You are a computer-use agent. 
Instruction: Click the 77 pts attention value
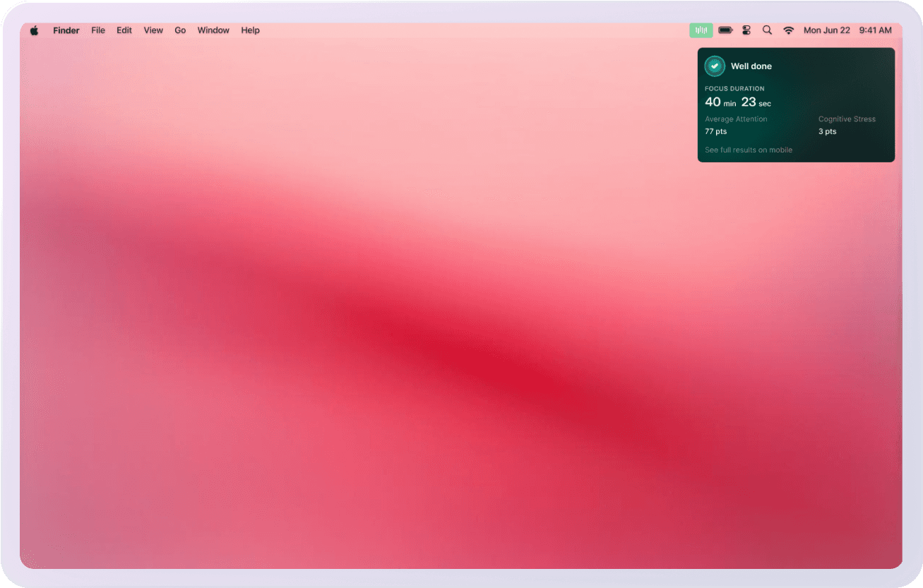pyautogui.click(x=715, y=131)
